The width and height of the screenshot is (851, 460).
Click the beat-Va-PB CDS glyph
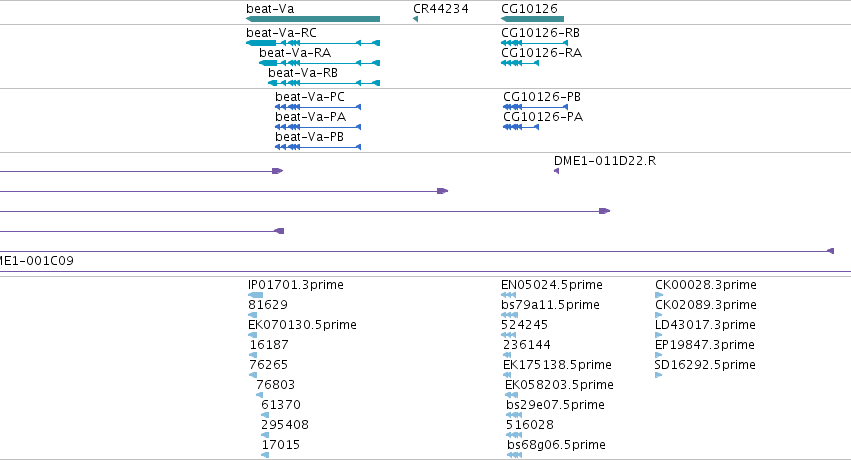pyautogui.click(x=318, y=147)
